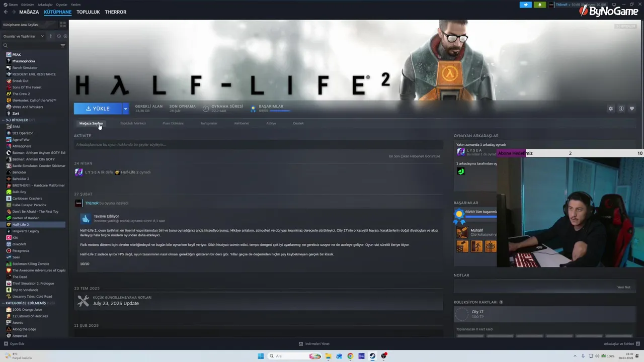The width and height of the screenshot is (644, 362).
Task: Open the Puan Dükkânı link
Action: point(173,123)
